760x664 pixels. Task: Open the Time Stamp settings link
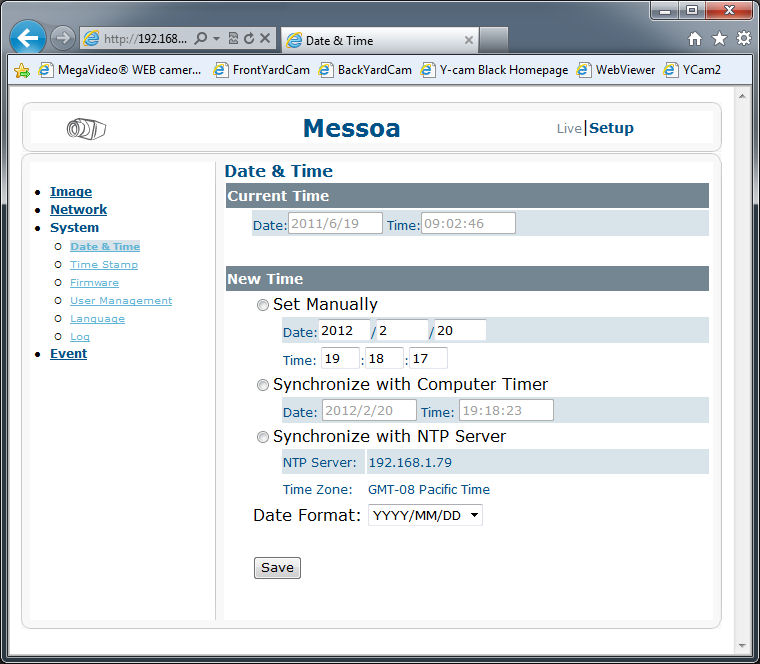(104, 265)
